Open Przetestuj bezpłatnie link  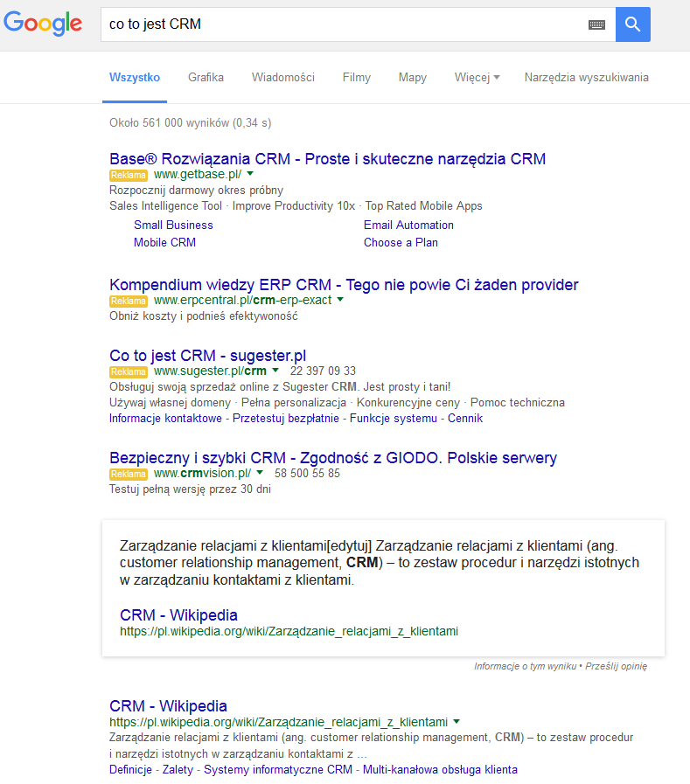pyautogui.click(x=286, y=419)
